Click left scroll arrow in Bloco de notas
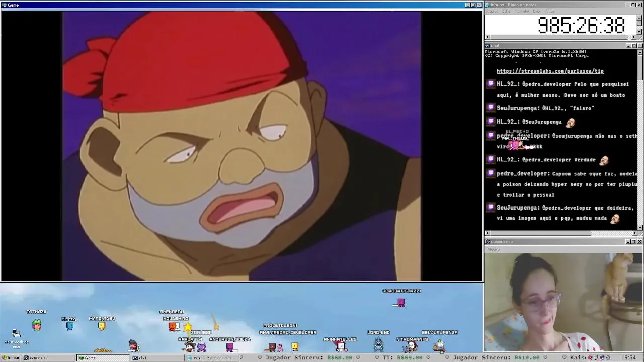This screenshot has width=644, height=362. [487, 37]
